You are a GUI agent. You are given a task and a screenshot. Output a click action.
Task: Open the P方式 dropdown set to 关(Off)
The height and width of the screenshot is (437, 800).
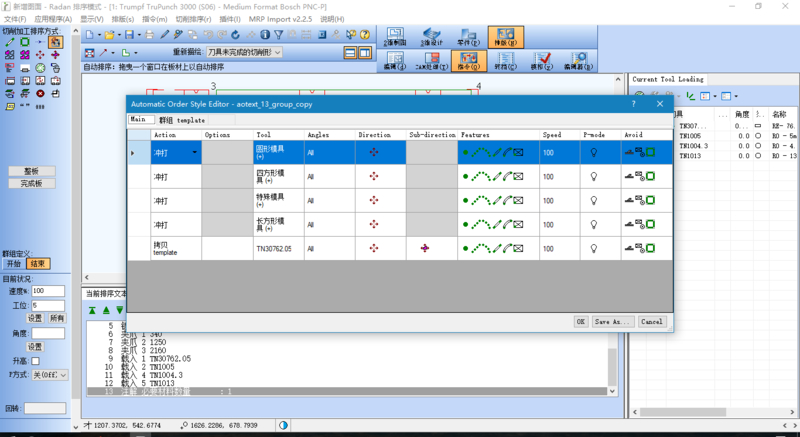pos(50,375)
